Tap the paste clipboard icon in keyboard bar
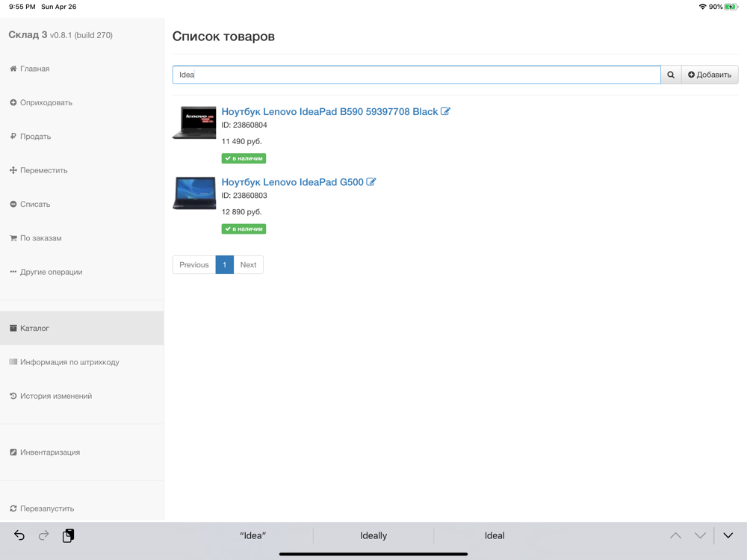Screen dimensions: 747x560 tap(68, 535)
